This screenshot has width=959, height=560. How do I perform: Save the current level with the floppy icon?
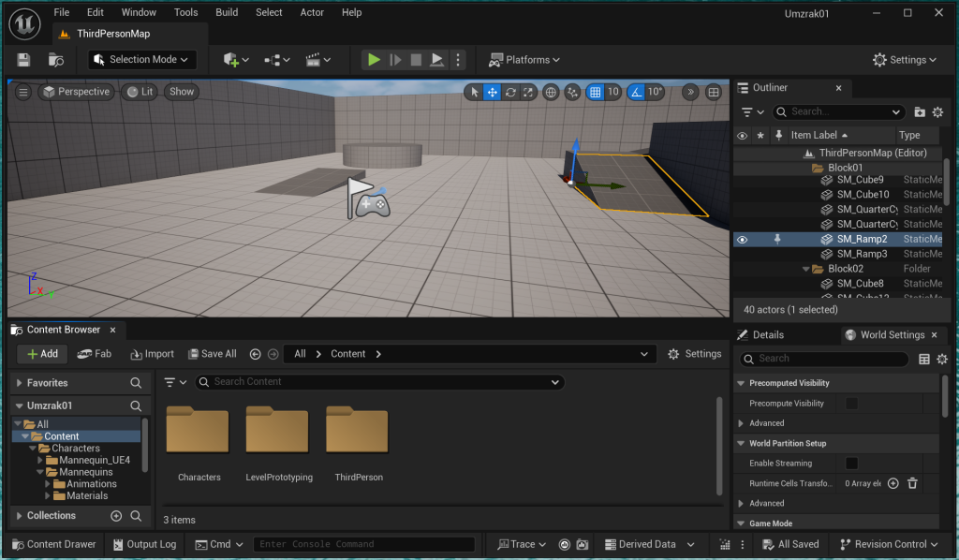[x=23, y=59]
